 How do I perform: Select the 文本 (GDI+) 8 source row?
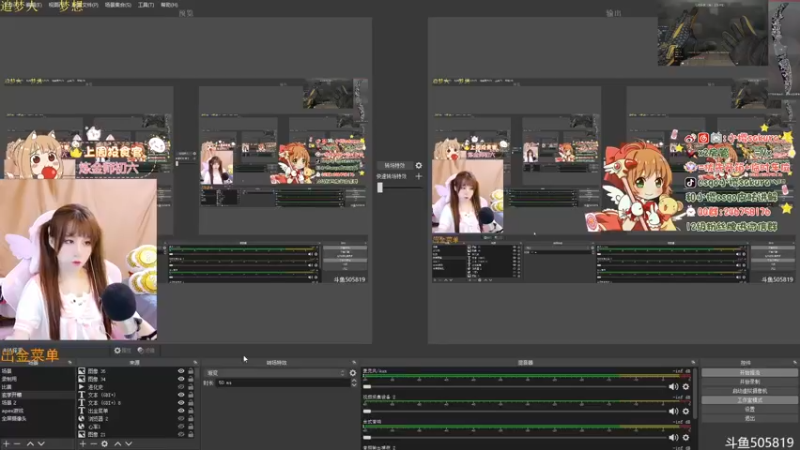[x=136, y=403]
